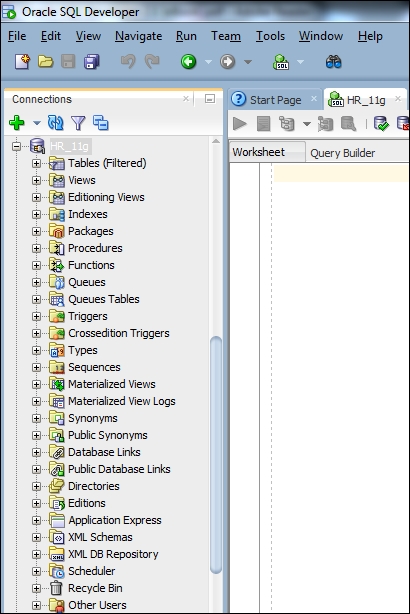Image resolution: width=410 pixels, height=614 pixels.
Task: Click the Save All disks icon
Action: (92, 61)
